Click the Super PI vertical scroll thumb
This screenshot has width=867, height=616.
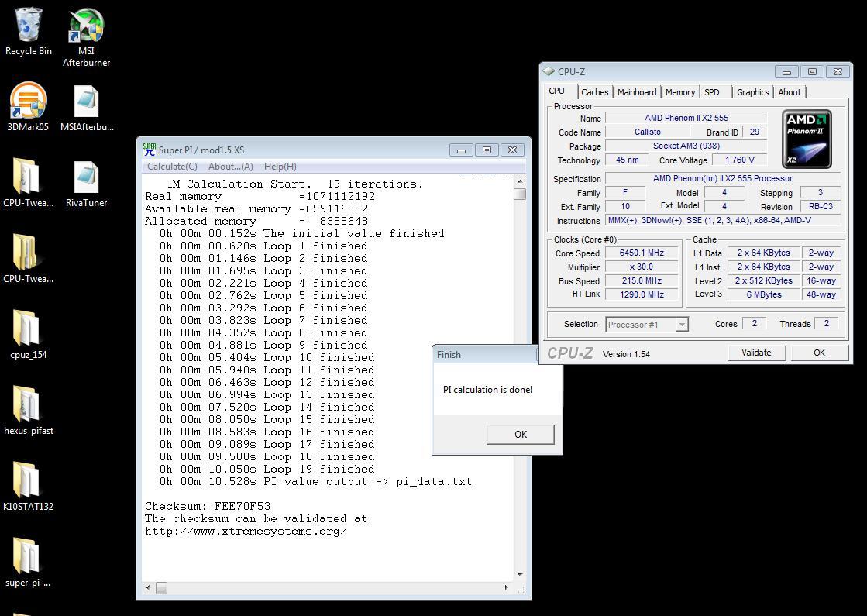tap(520, 194)
